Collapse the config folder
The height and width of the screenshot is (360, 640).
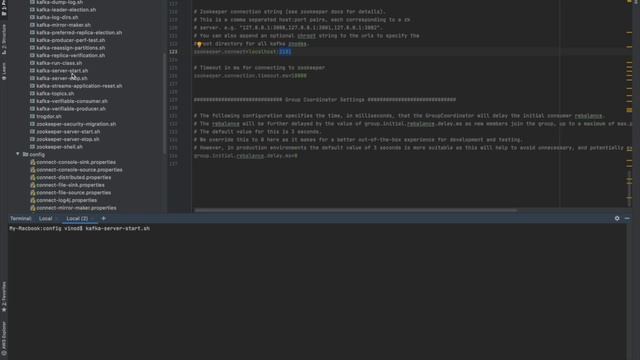coord(18,154)
